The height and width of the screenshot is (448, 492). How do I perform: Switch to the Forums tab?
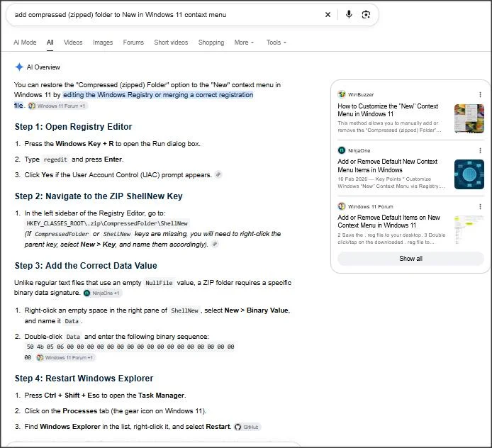pos(133,43)
